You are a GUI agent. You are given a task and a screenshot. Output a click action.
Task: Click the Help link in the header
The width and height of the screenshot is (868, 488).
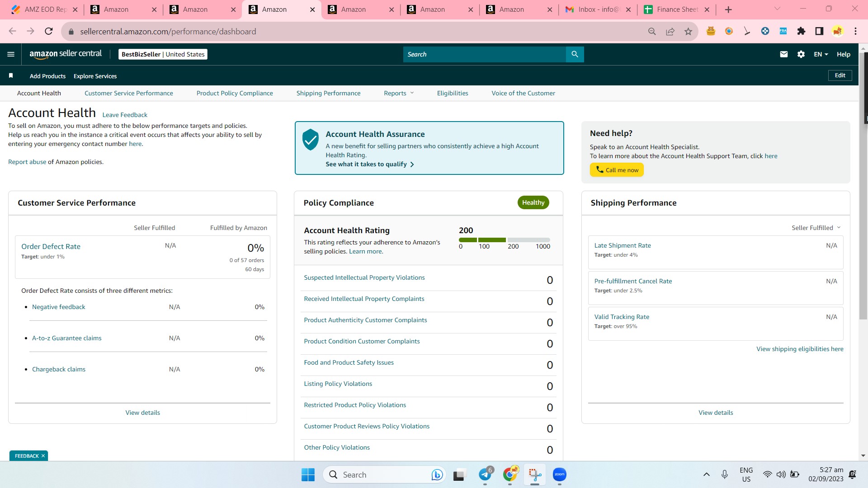(843, 54)
